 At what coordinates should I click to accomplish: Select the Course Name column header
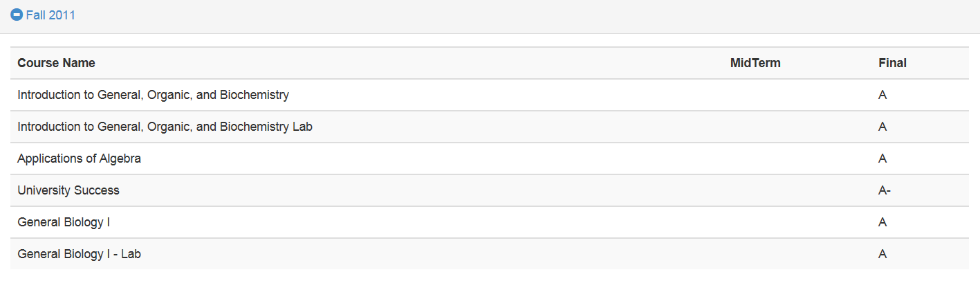[x=57, y=63]
